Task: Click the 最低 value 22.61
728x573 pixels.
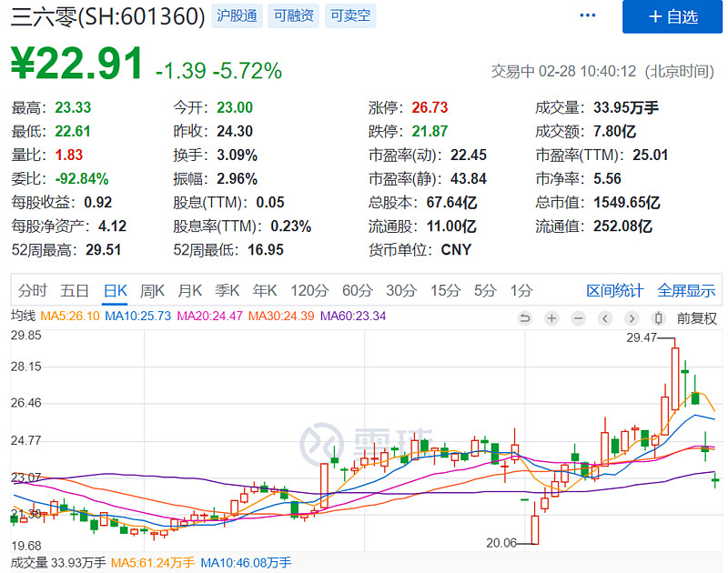Action: point(73,131)
